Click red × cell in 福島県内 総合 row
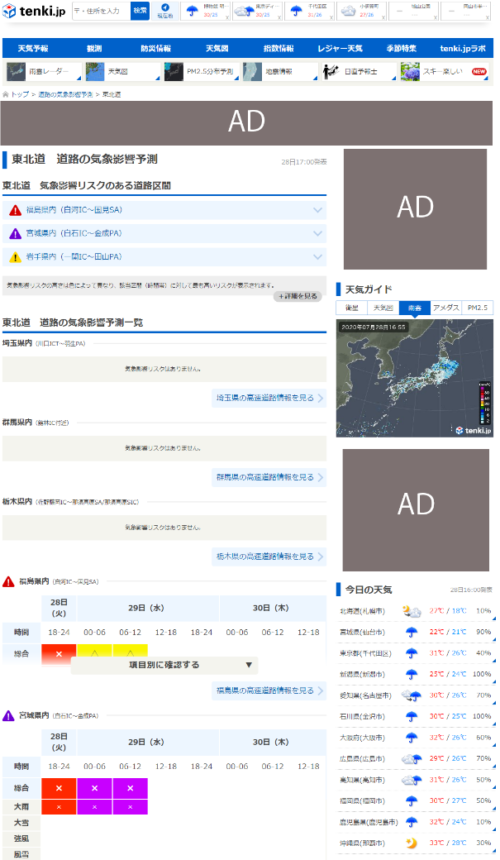The image size is (500, 860). coord(59,654)
